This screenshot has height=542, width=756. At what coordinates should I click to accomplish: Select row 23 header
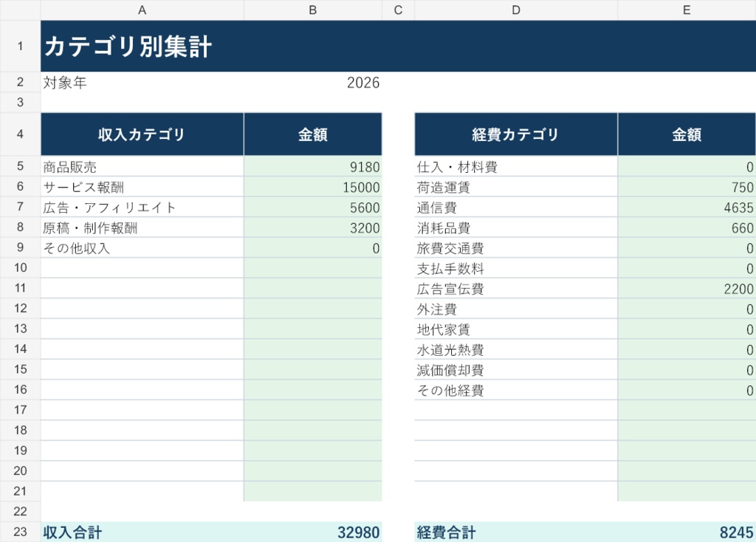point(20,532)
